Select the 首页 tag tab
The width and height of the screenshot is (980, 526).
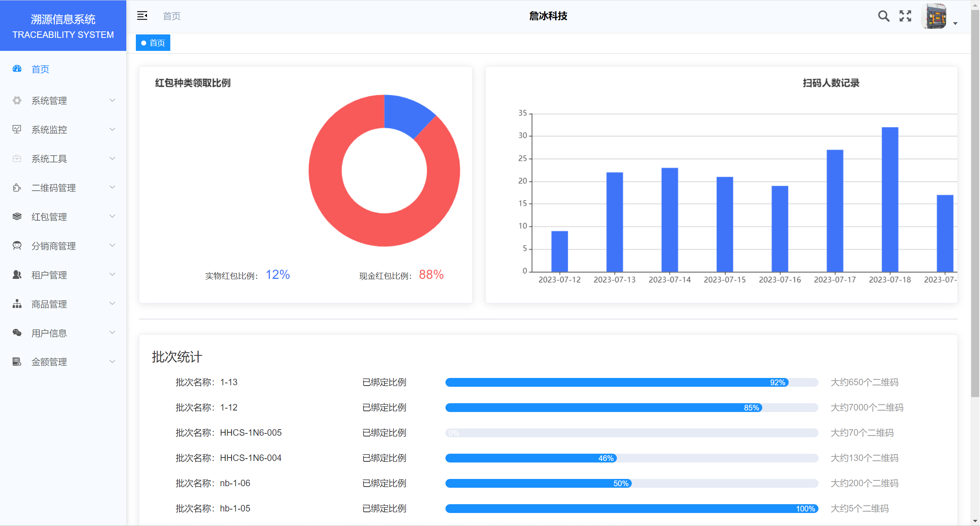153,43
